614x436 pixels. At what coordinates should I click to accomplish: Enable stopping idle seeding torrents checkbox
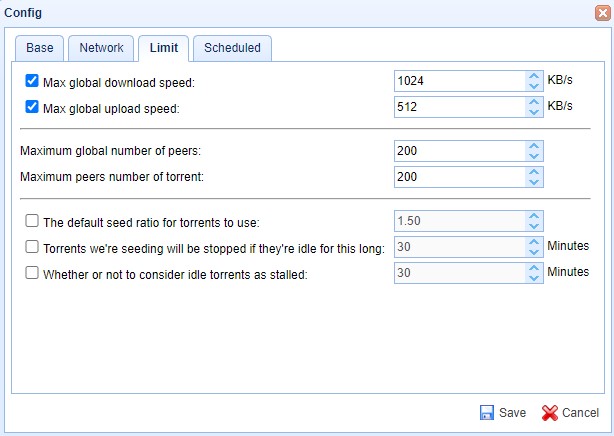coord(32,247)
